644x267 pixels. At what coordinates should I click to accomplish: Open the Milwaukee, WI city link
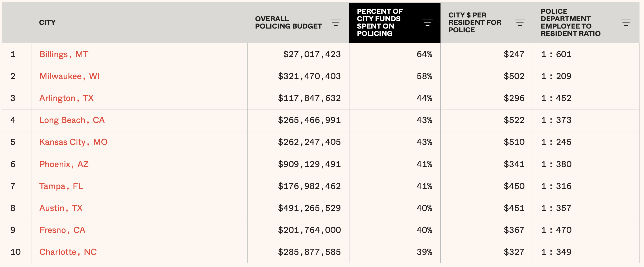coord(69,76)
